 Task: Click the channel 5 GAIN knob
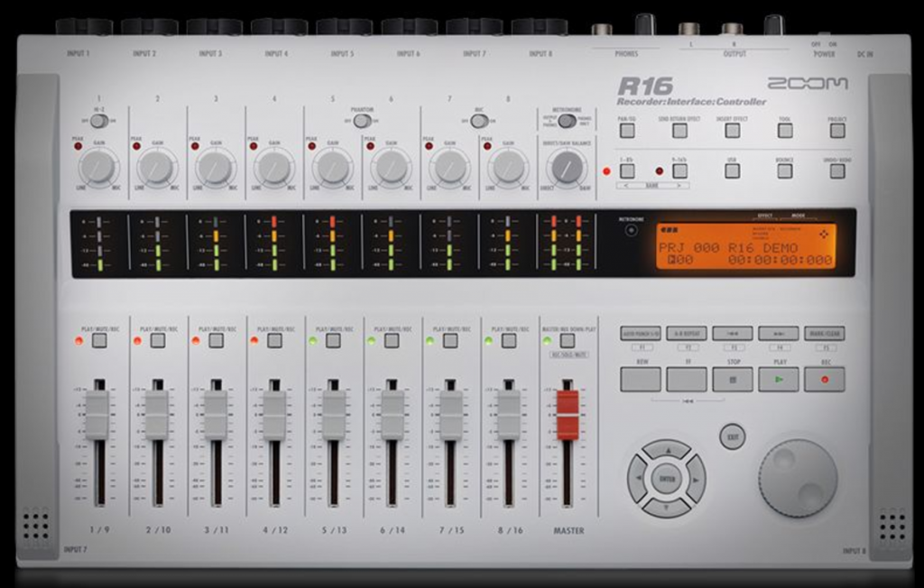[332, 168]
